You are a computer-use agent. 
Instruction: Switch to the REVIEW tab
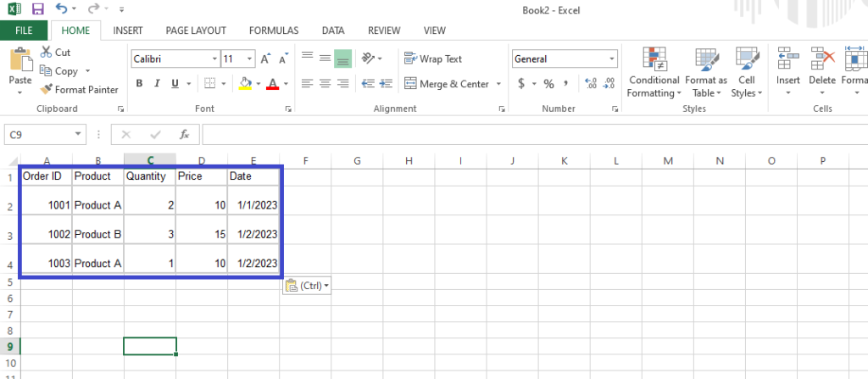pyautogui.click(x=384, y=31)
